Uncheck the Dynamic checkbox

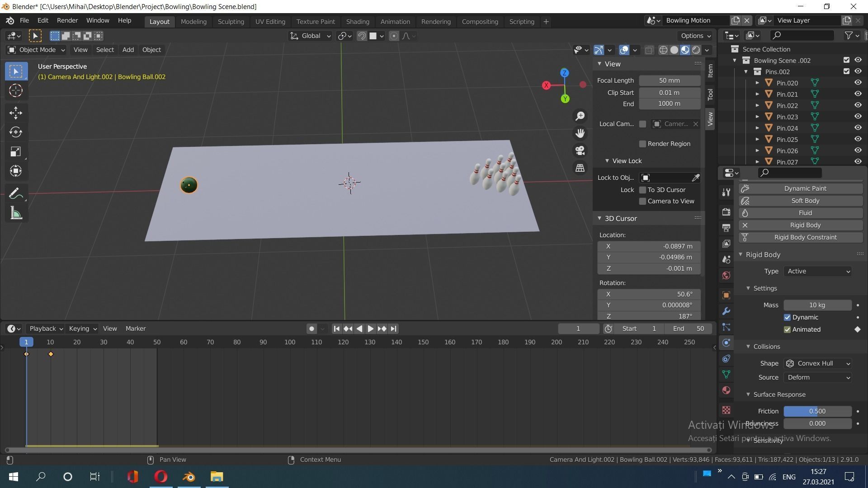787,317
